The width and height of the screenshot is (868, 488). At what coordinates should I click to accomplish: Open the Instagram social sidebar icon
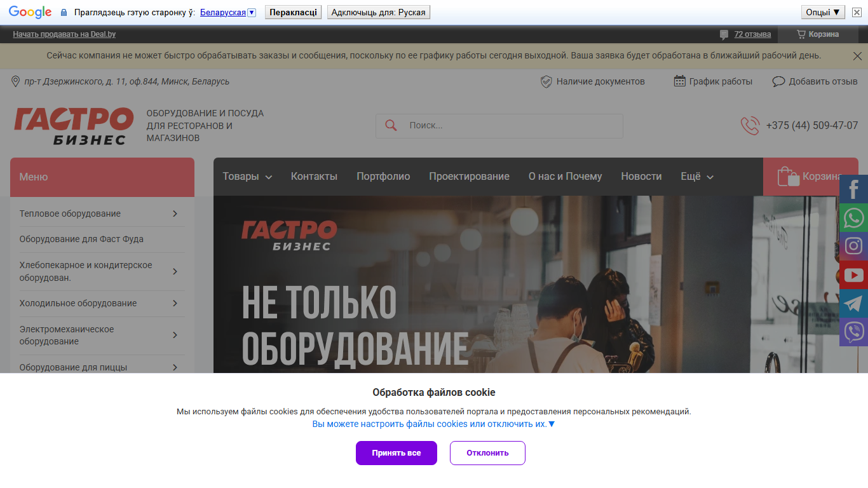[853, 246]
